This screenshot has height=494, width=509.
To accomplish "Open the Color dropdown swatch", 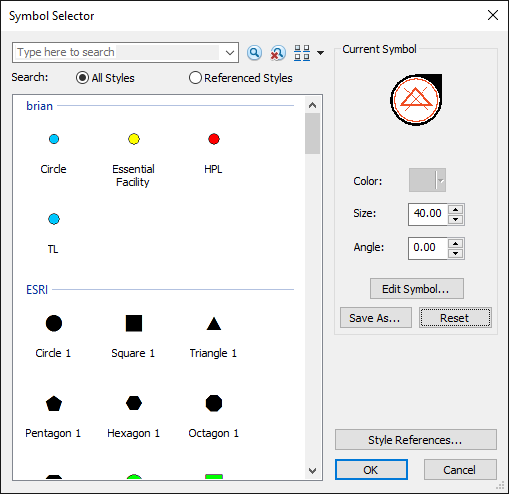I will 427,180.
